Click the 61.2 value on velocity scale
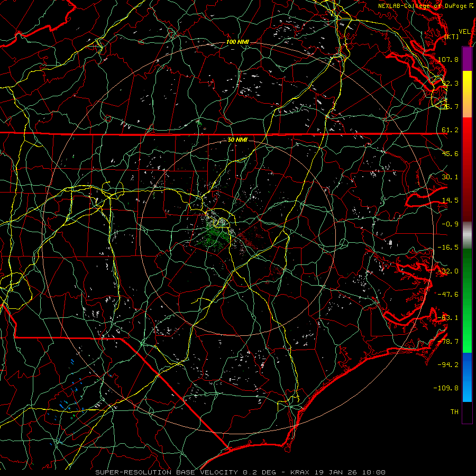 (x=450, y=130)
